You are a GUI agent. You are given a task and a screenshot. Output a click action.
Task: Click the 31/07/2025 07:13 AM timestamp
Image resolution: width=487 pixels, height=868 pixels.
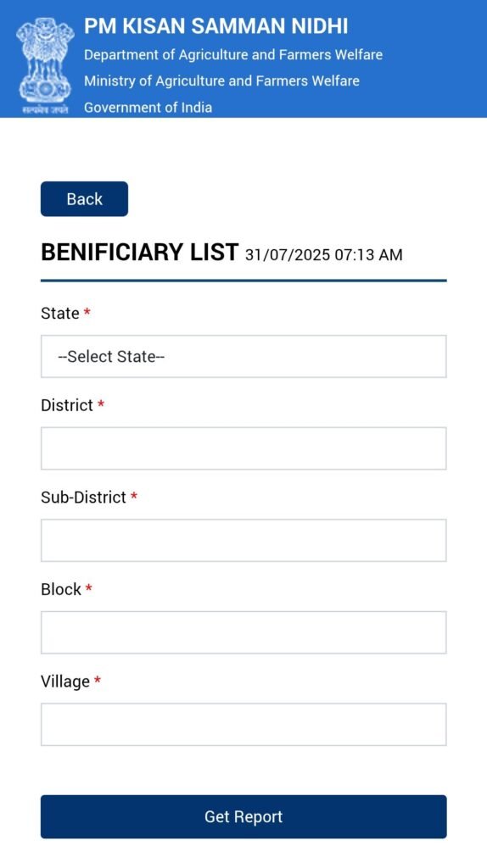(x=323, y=255)
